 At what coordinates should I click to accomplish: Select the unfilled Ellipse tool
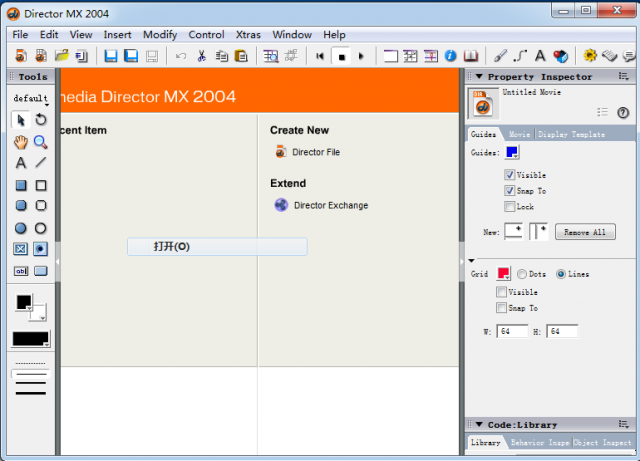pyautogui.click(x=40, y=228)
